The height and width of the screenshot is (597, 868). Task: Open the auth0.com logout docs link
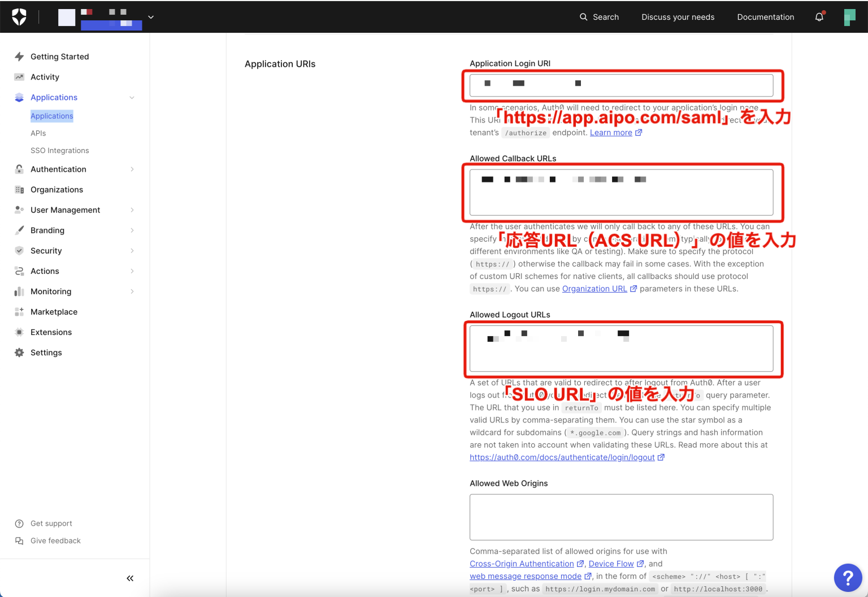coord(562,457)
